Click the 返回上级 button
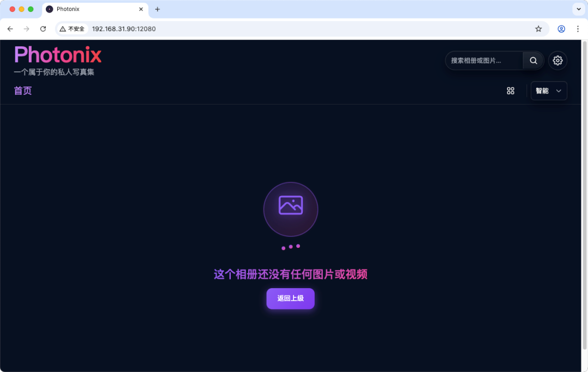 [x=290, y=298]
